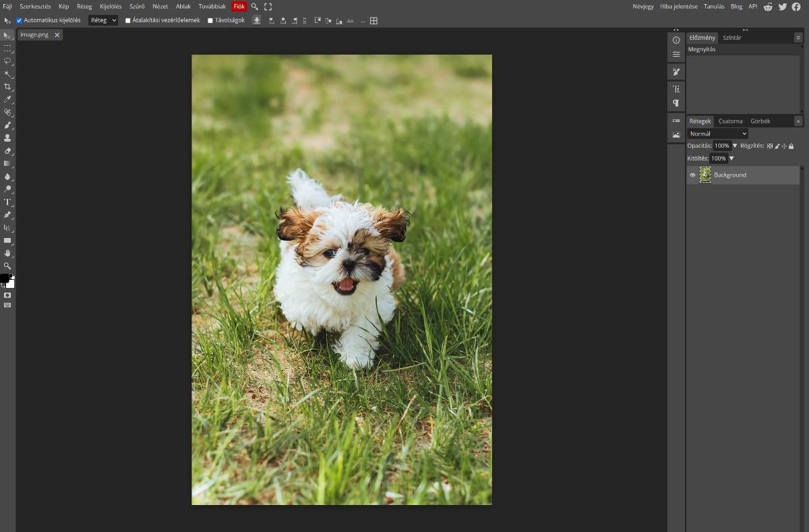Open the Réteg dropdown in options bar
The height and width of the screenshot is (532, 809).
[103, 20]
